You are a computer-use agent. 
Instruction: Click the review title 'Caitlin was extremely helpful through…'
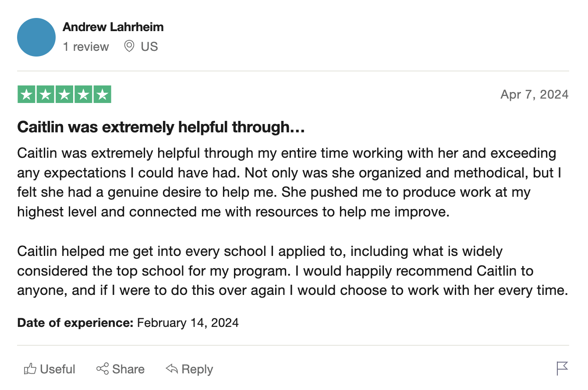[161, 128]
